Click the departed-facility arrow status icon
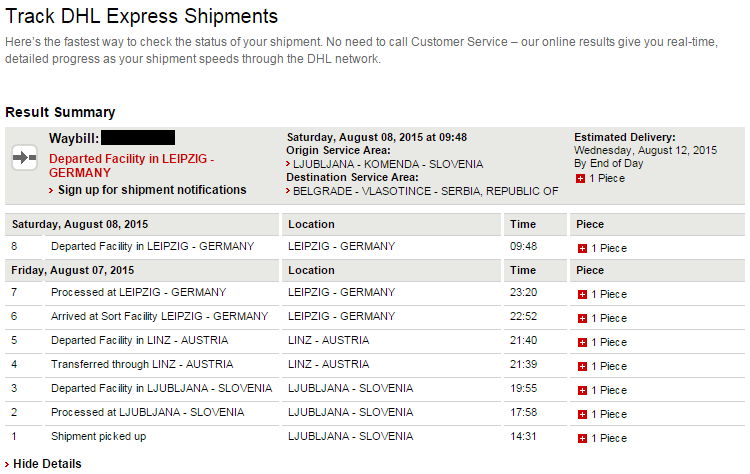 tap(24, 157)
